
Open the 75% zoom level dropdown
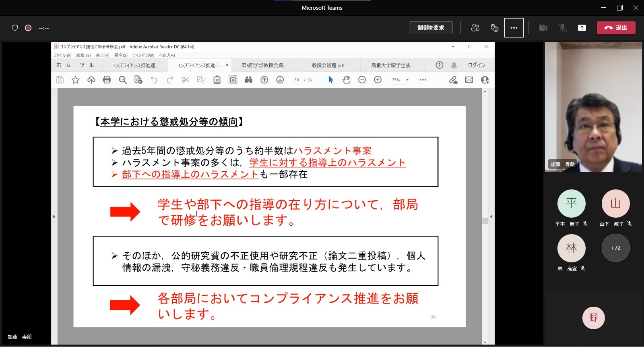(407, 80)
